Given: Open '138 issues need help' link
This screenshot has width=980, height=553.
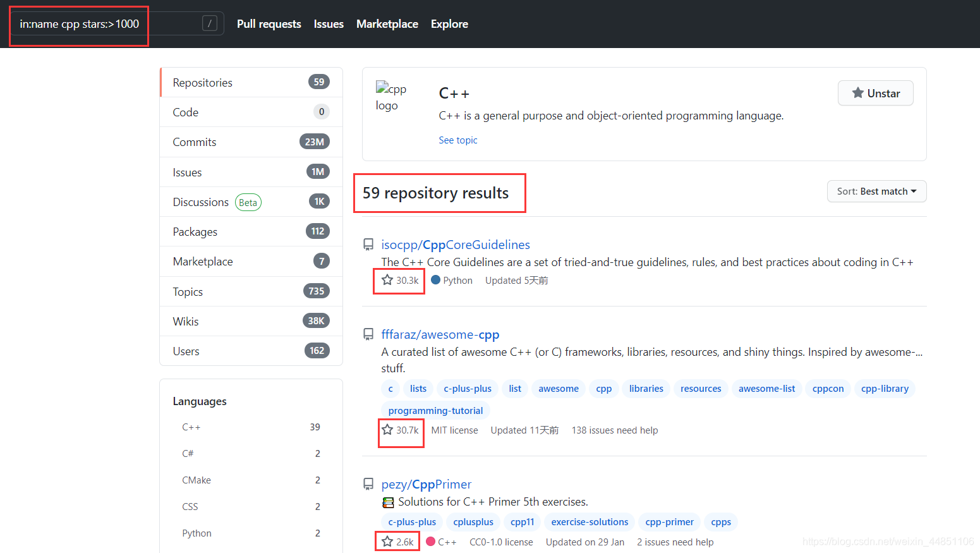Looking at the screenshot, I should 615,430.
